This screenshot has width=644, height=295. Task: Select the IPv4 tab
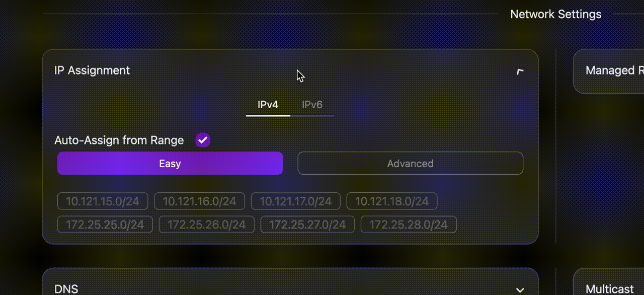coord(268,105)
